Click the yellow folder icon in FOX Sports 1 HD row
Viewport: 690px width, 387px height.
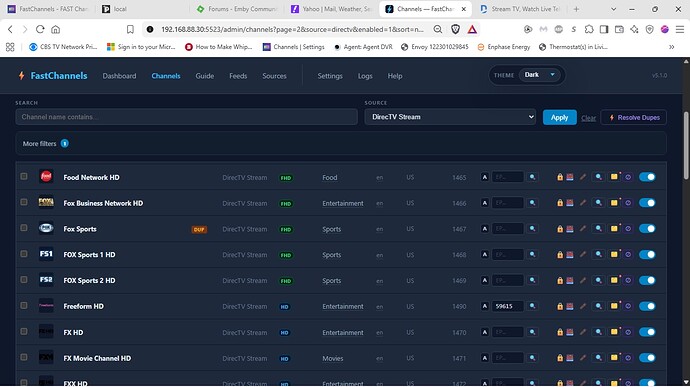click(x=614, y=254)
